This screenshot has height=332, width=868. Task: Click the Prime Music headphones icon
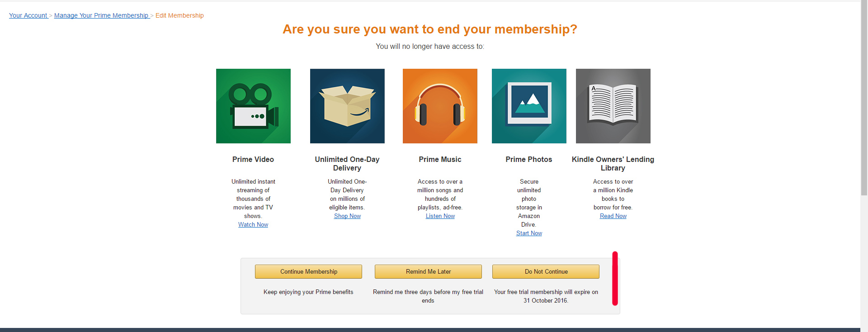[440, 106]
